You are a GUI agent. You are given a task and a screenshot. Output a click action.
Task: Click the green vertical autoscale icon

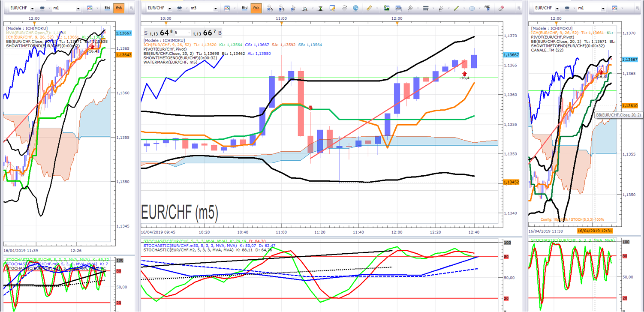tap(320, 8)
